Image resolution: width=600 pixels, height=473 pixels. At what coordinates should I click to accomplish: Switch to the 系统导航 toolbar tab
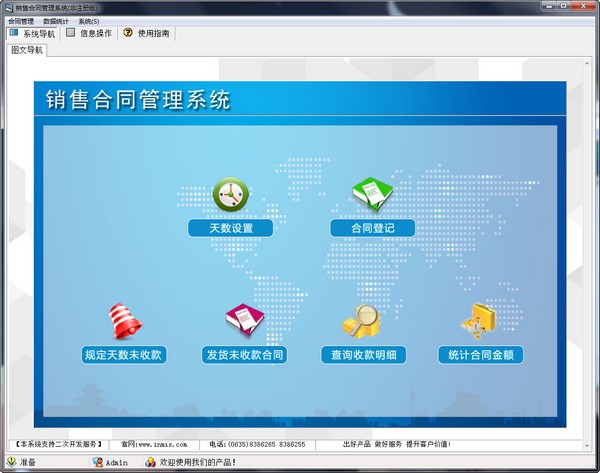click(x=32, y=33)
